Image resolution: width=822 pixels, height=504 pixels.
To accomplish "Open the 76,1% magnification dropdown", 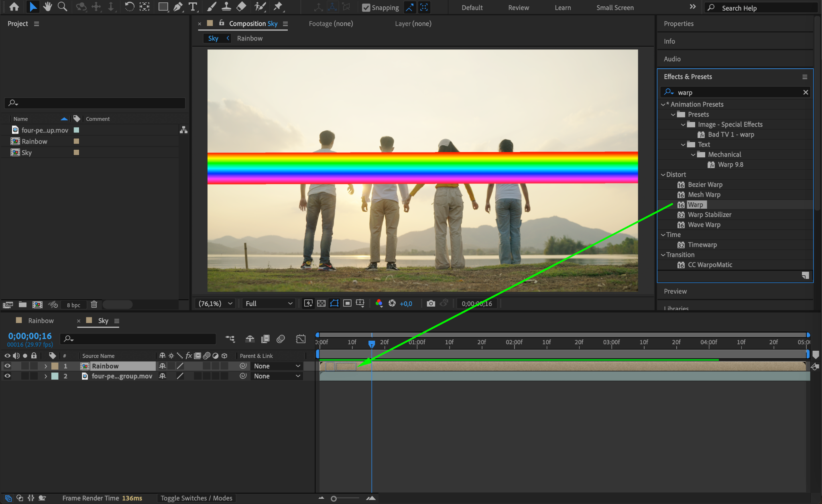I will pos(216,303).
